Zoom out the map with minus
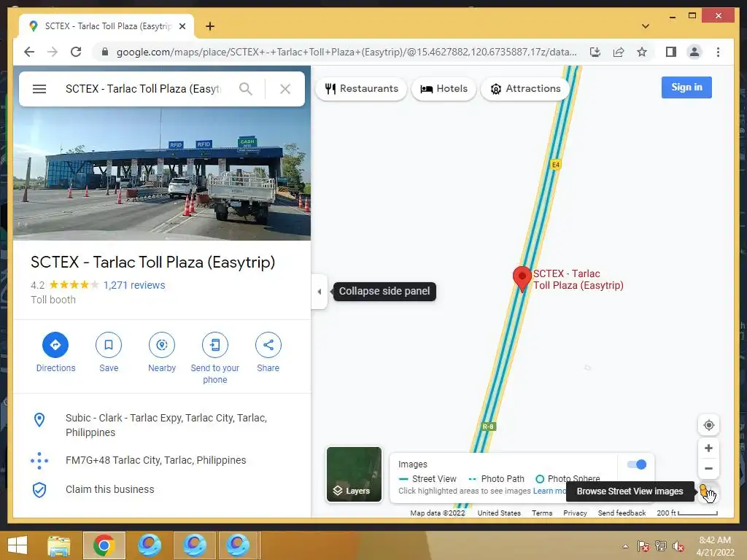This screenshot has height=560, width=747. tap(708, 469)
